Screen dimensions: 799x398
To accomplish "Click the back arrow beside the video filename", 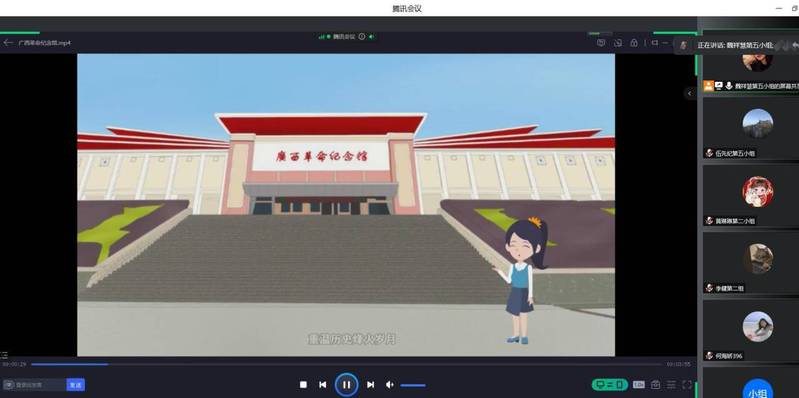I will 8,43.
